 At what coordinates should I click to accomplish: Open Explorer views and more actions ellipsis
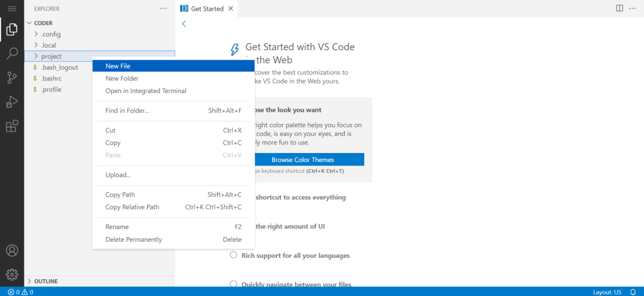click(163, 8)
